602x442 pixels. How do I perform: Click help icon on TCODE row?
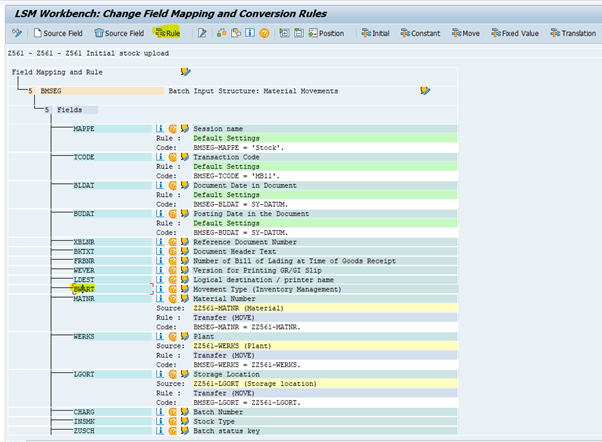[173, 157]
